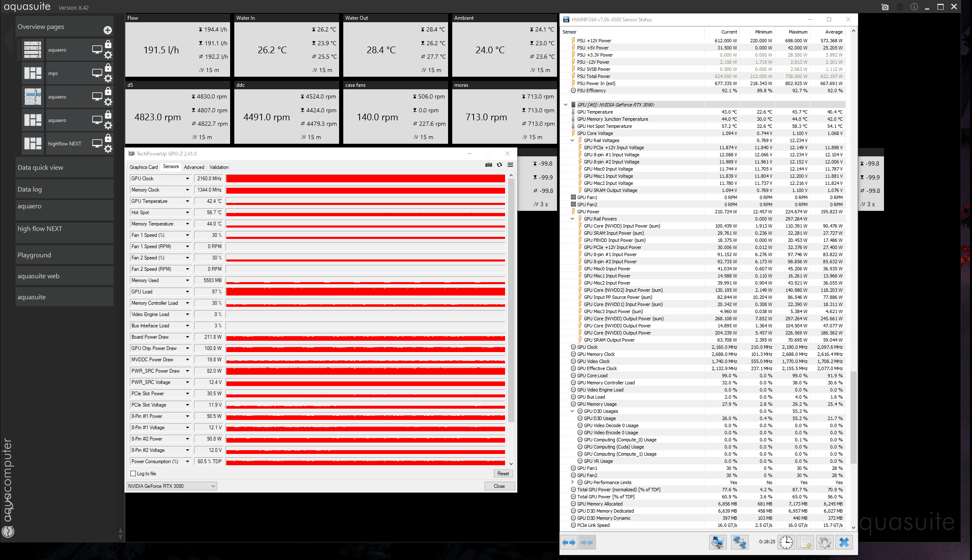Toggle the lock on the highflow NEXT page
This screenshot has height=560, width=972.
[108, 138]
